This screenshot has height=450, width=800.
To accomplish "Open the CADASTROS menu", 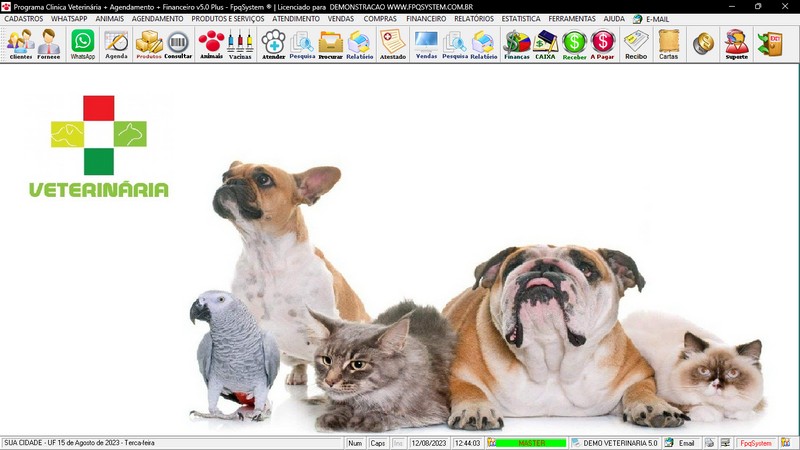I will point(23,19).
